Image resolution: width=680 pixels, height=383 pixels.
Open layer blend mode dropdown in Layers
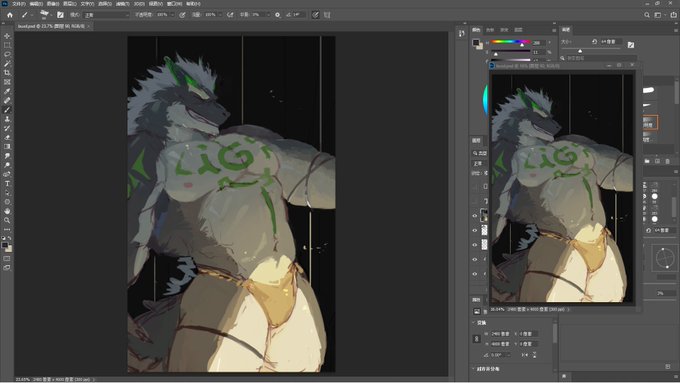[479, 164]
